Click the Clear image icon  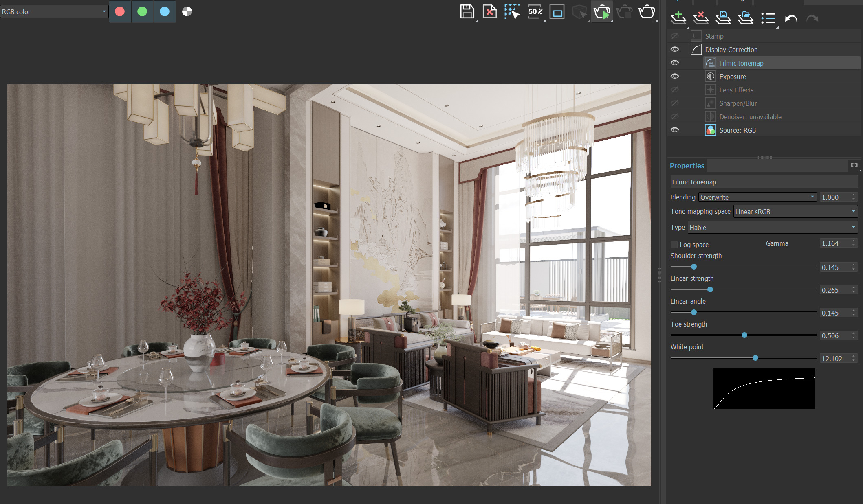coord(489,12)
